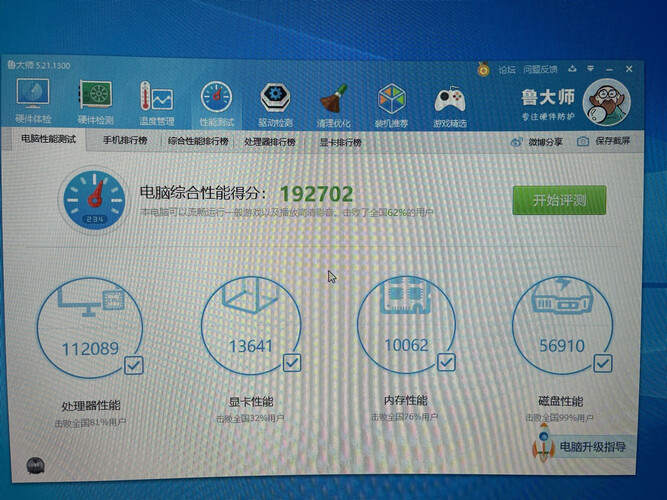The image size is (667, 500).
Task: Minimize the 鲁大师 window
Action: [x=610, y=69]
